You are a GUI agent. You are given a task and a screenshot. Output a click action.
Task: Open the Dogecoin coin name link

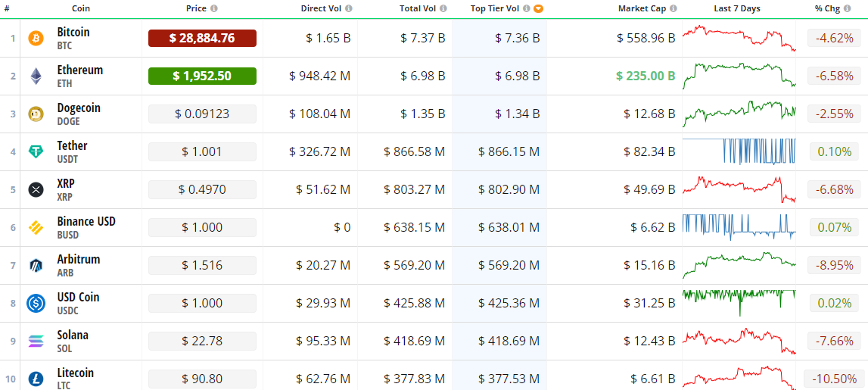(x=79, y=108)
